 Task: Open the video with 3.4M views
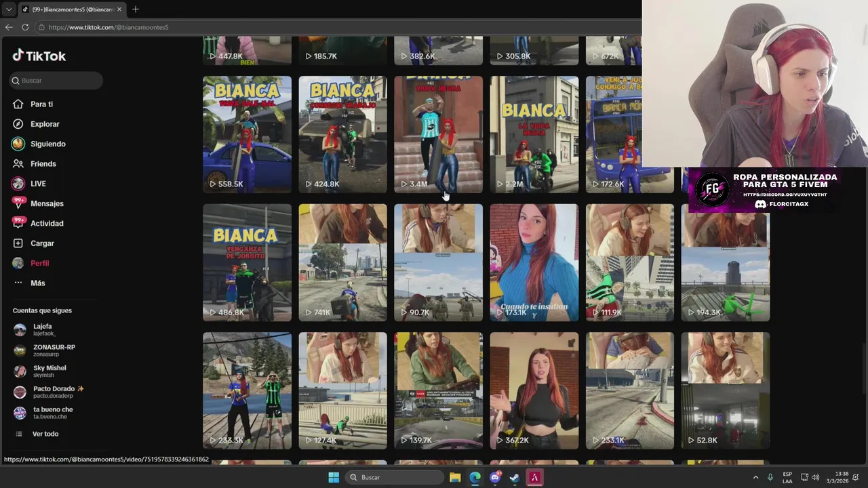pyautogui.click(x=438, y=134)
